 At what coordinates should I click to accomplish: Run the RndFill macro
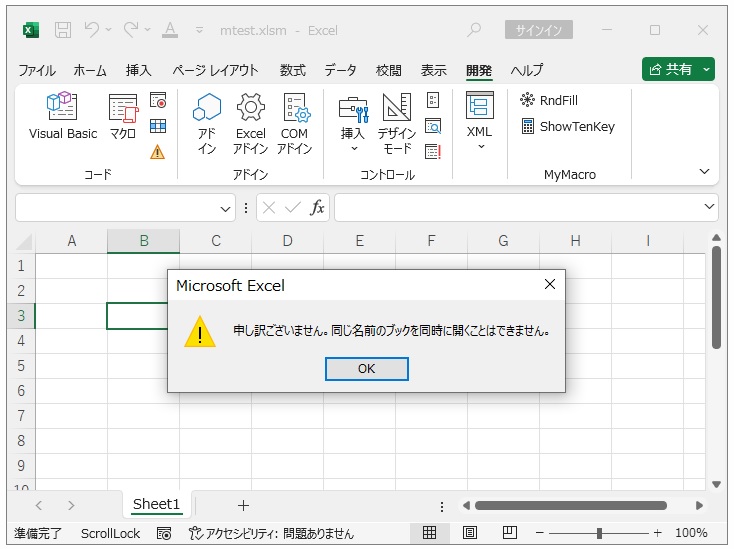549,100
